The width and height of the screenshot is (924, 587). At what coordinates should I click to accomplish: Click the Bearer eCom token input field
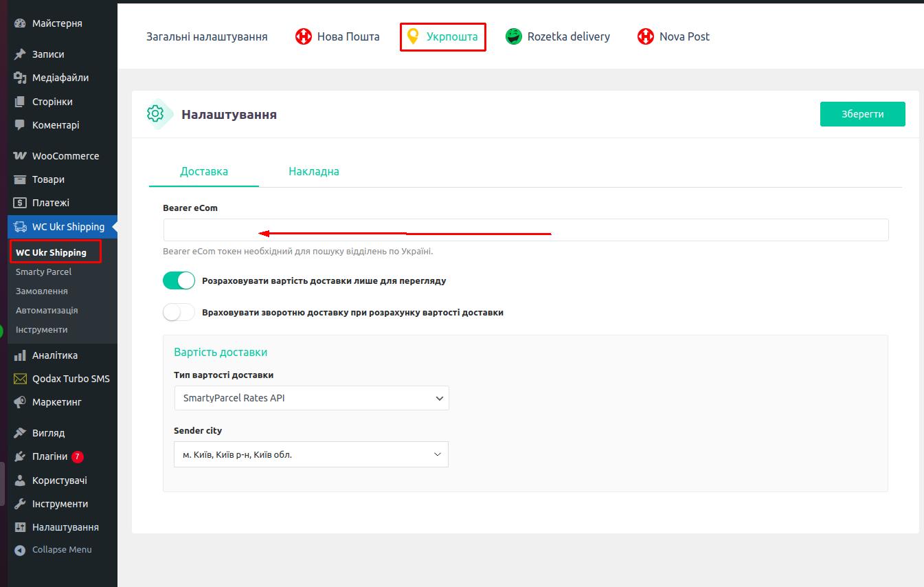[x=526, y=230]
